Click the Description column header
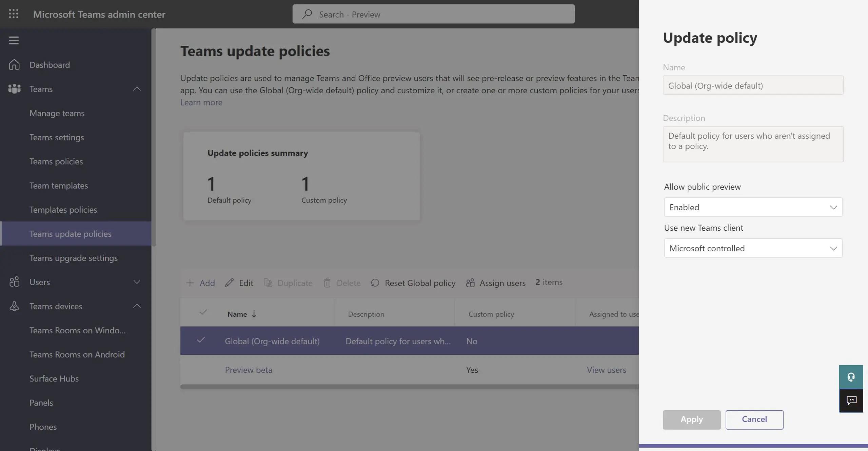The image size is (868, 451). pyautogui.click(x=366, y=314)
